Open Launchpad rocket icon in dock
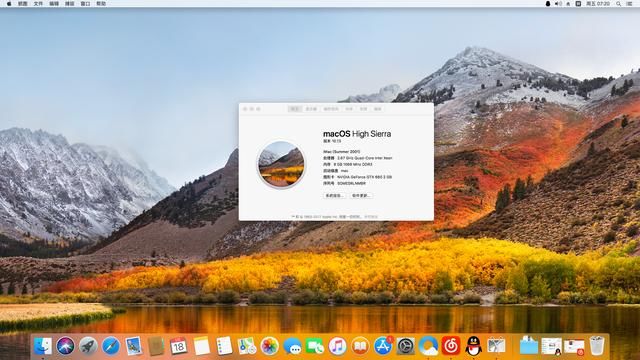Screen dimensions: 640x360 (x=88, y=346)
